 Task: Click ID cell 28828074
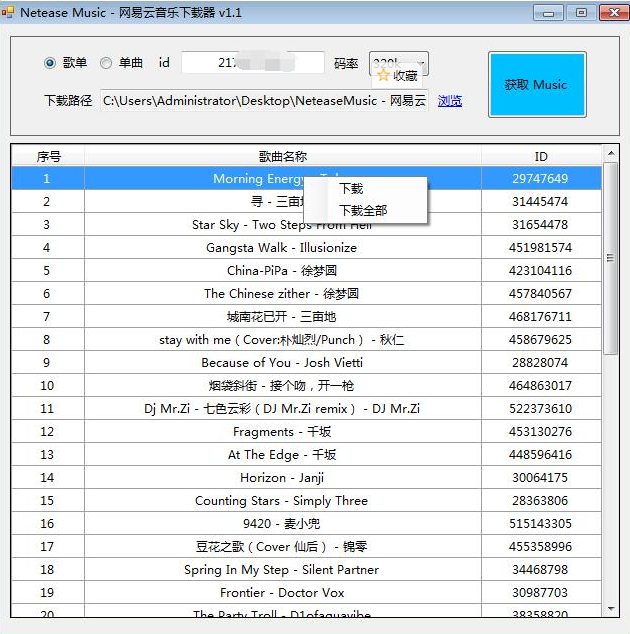(541, 363)
